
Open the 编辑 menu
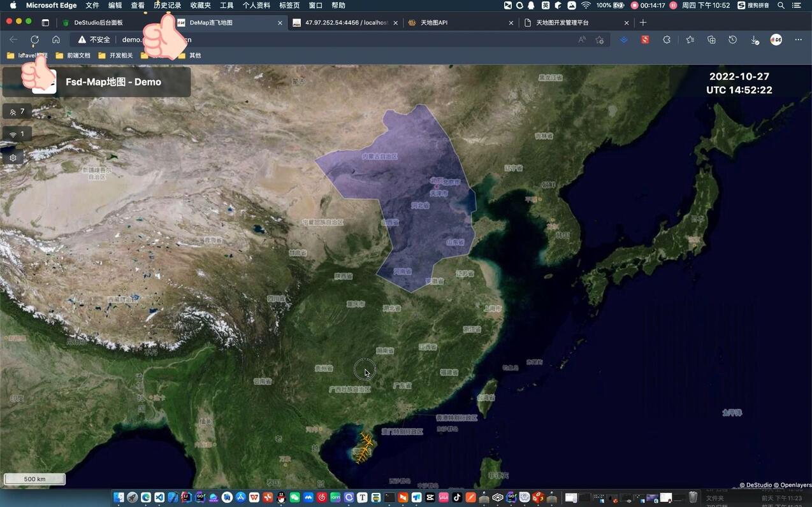coord(115,5)
